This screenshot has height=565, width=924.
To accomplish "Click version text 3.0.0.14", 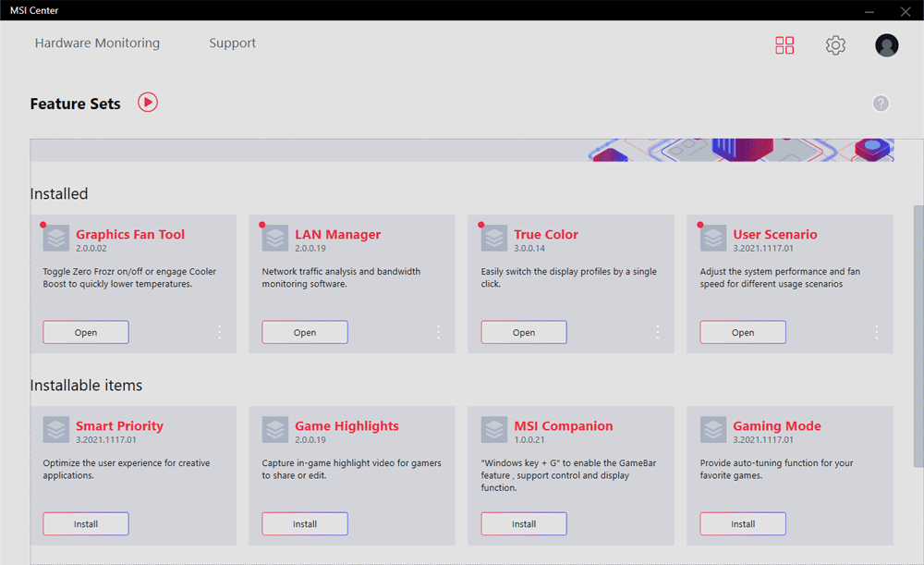I will (529, 249).
